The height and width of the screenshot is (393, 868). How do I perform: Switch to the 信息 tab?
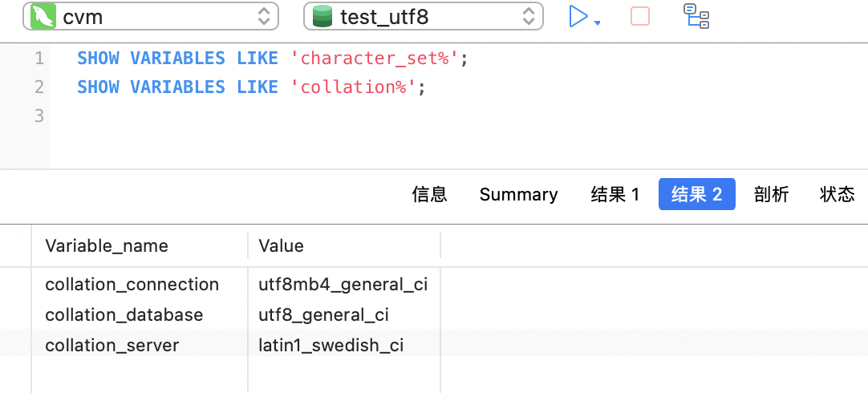coord(429,194)
